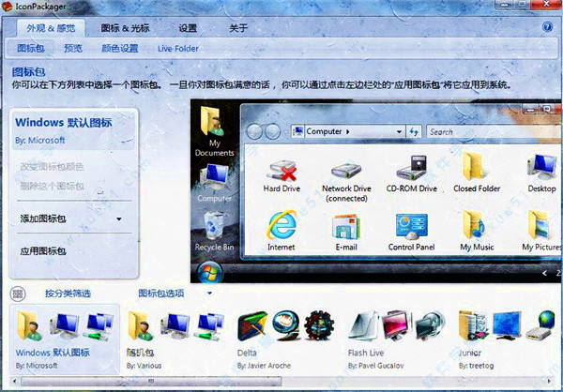This screenshot has width=563, height=392.
Task: Click By: Various author text
Action: coord(144,366)
